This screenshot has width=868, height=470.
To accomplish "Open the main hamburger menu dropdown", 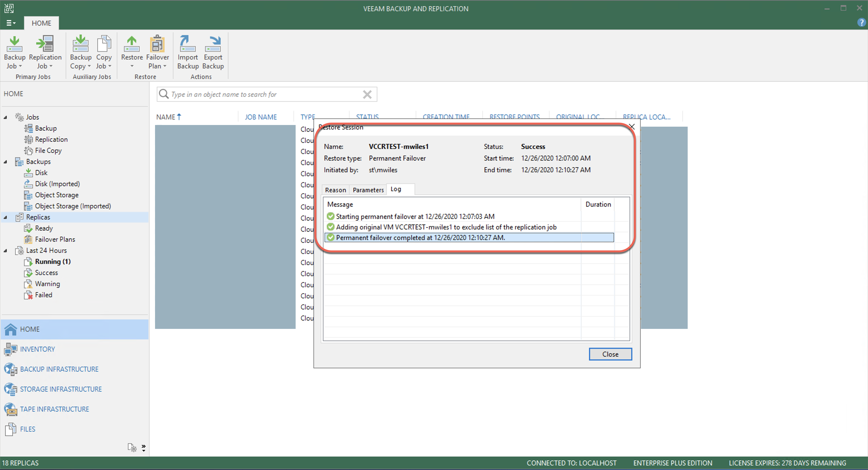I will point(11,23).
